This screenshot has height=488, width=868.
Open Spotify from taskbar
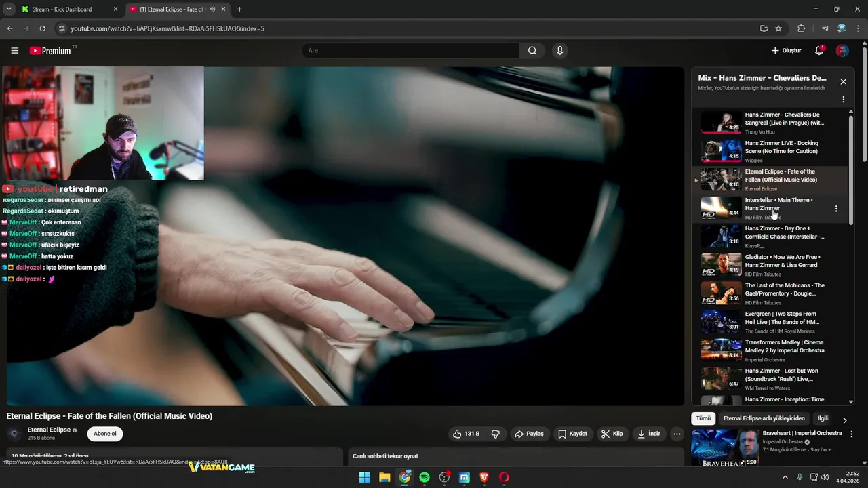425,477
